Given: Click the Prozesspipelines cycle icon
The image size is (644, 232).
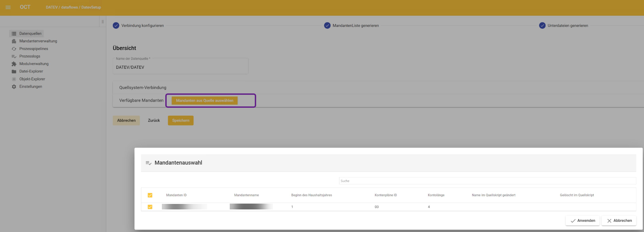Looking at the screenshot, I should click(14, 49).
